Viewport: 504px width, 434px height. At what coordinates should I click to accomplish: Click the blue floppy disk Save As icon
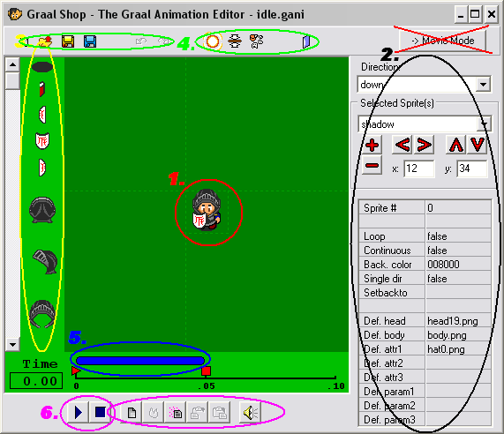(90, 41)
